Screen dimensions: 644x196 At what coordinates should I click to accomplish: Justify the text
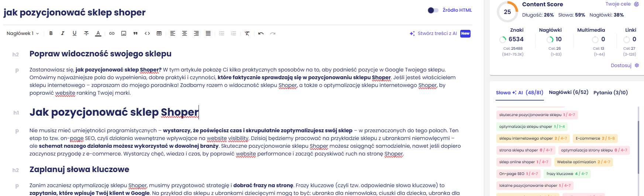208,34
